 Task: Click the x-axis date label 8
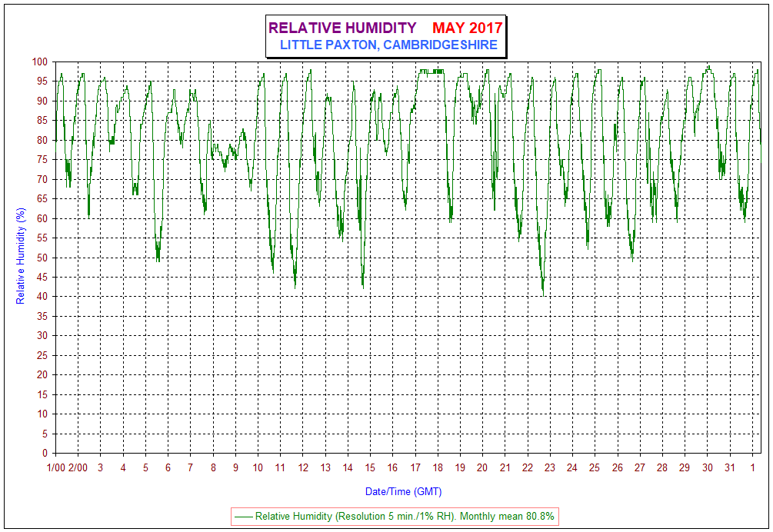coord(213,468)
